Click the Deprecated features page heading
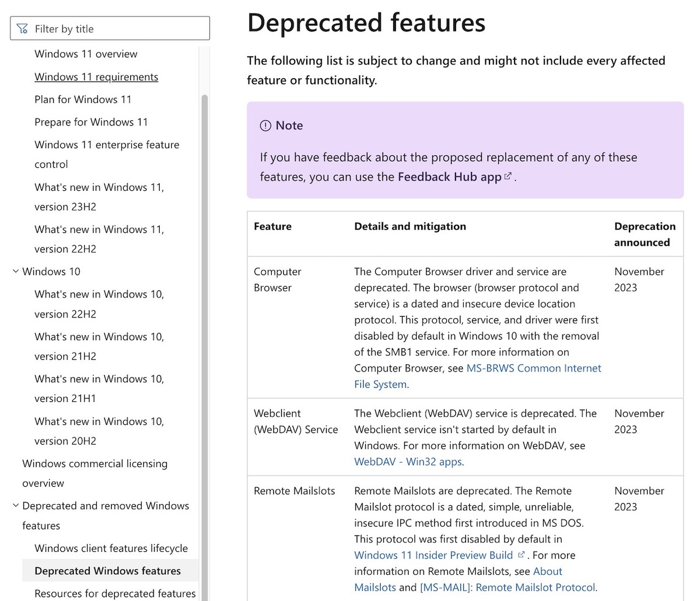 [366, 23]
